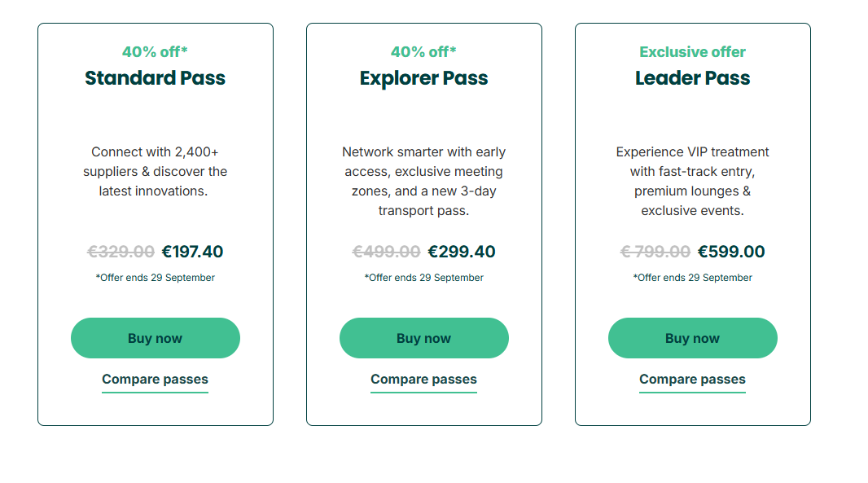Click the struck-through €329.00 original price

121,252
